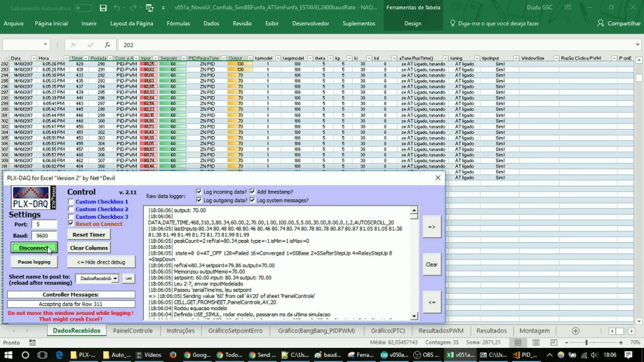
Task: Toggle Log system messages checkbox
Action: click(253, 200)
